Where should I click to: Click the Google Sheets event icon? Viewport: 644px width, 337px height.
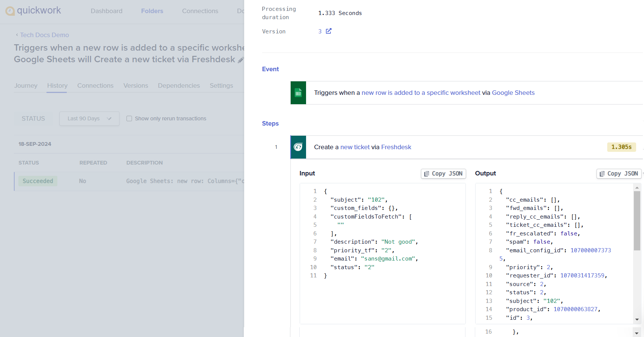pyautogui.click(x=298, y=93)
